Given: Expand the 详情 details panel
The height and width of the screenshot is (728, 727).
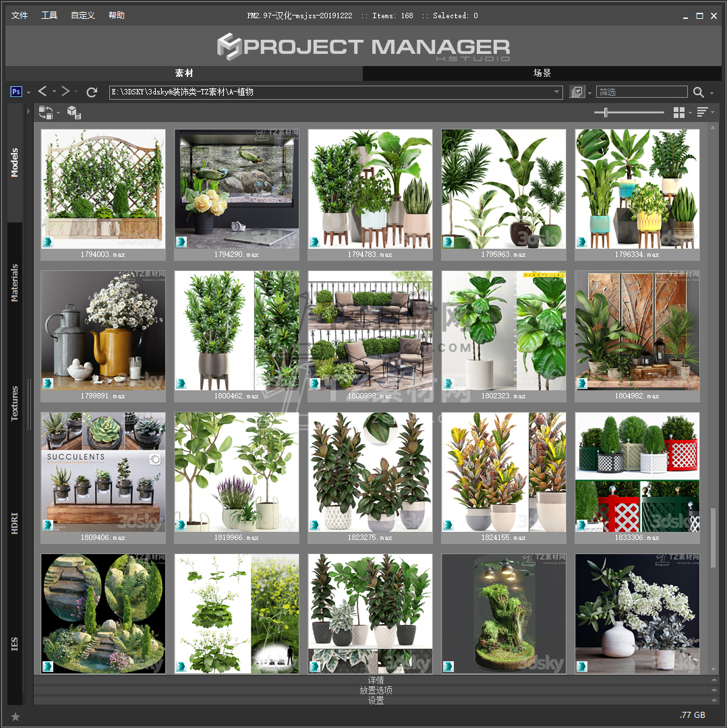Looking at the screenshot, I should coord(376,680).
